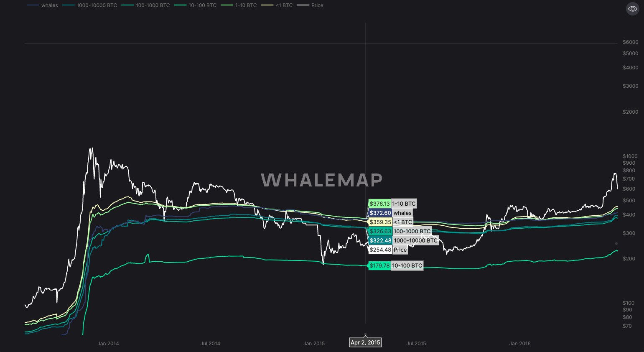Toggle the <1 BTC legend series
Screen dimensions: 644x352
coord(277,5)
